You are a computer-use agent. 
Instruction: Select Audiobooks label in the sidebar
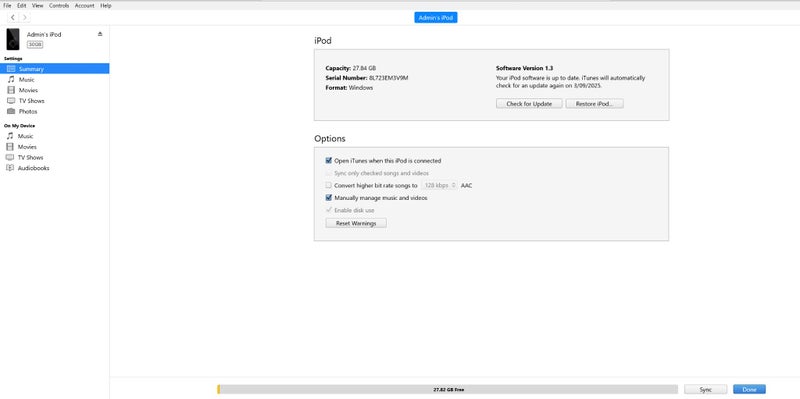34,168
